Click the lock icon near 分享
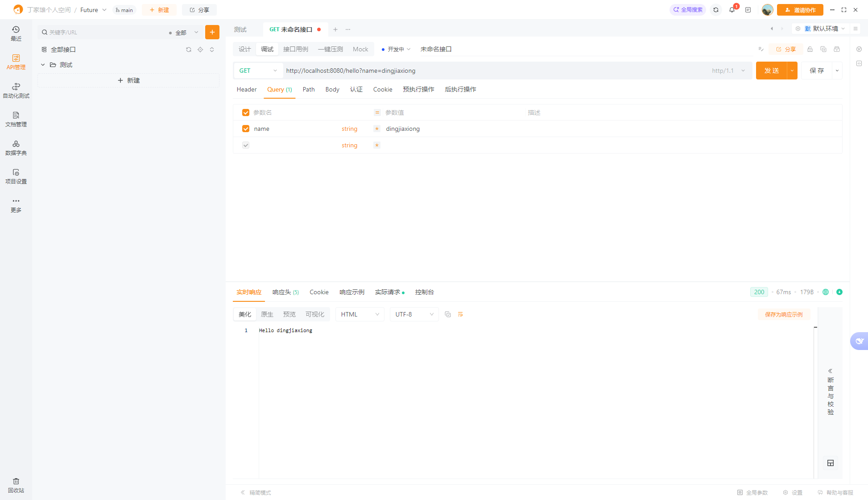The image size is (868, 500). (810, 49)
